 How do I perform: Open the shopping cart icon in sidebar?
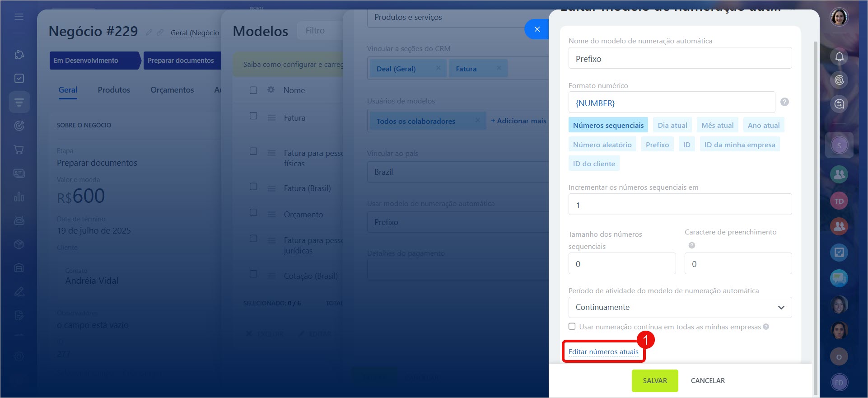(x=19, y=150)
